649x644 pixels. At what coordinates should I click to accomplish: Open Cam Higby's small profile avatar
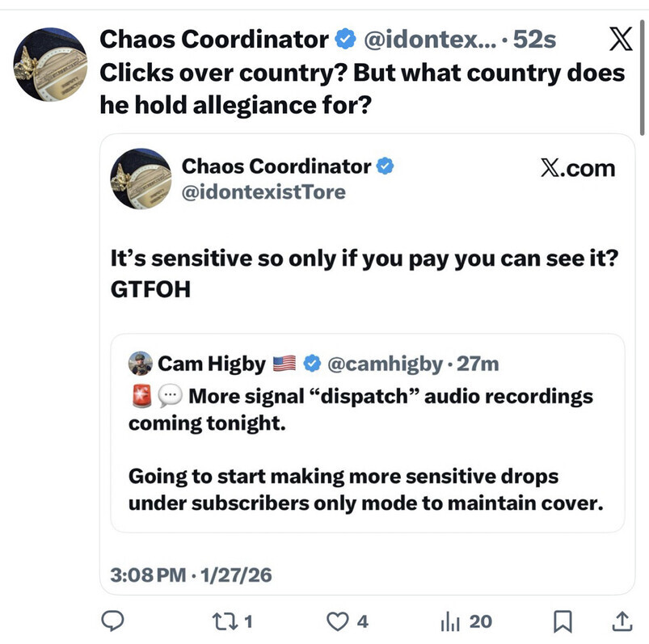141,364
